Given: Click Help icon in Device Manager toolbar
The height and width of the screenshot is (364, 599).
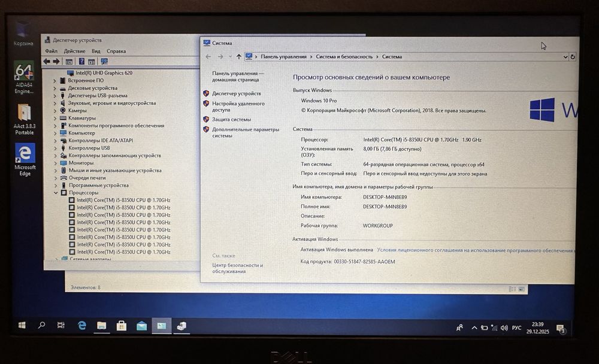Looking at the screenshot, I should point(81,61).
